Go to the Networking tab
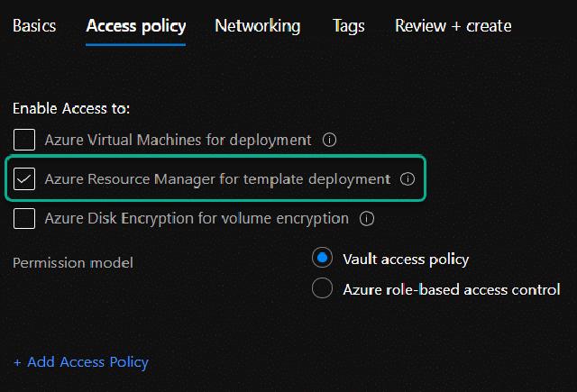This screenshot has width=577, height=392. [258, 25]
